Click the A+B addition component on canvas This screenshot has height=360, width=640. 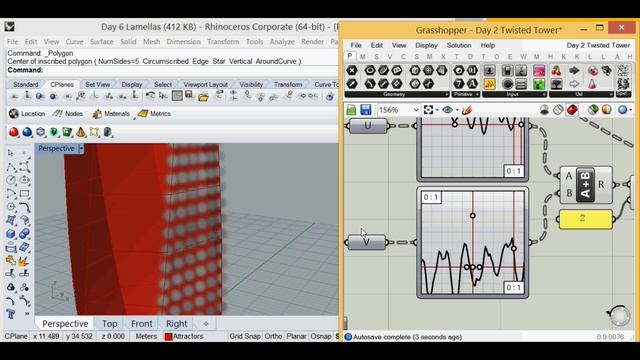point(585,184)
